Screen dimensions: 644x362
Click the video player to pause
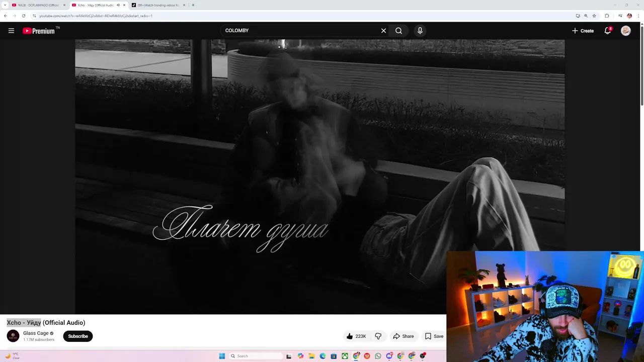coord(319,176)
